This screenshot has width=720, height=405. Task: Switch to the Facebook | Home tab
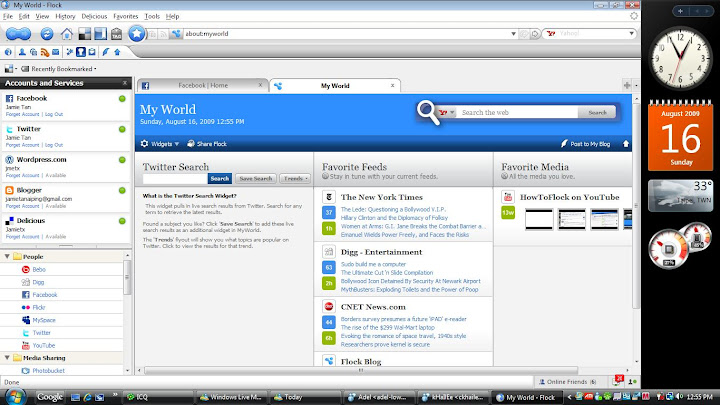point(202,85)
